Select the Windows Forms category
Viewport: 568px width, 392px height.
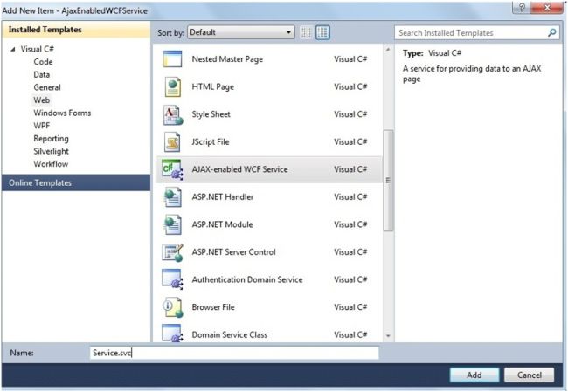coord(62,113)
